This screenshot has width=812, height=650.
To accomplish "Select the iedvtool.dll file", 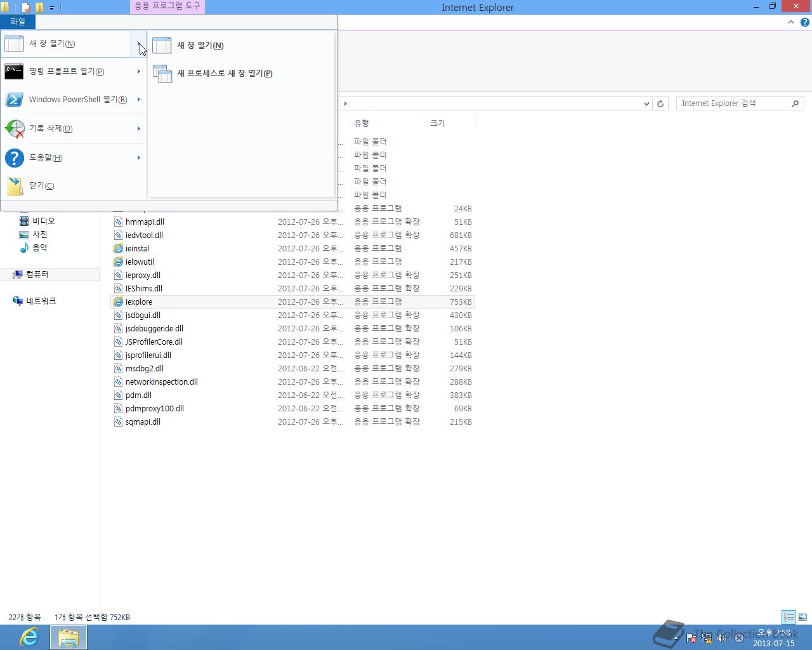I will pyautogui.click(x=144, y=235).
